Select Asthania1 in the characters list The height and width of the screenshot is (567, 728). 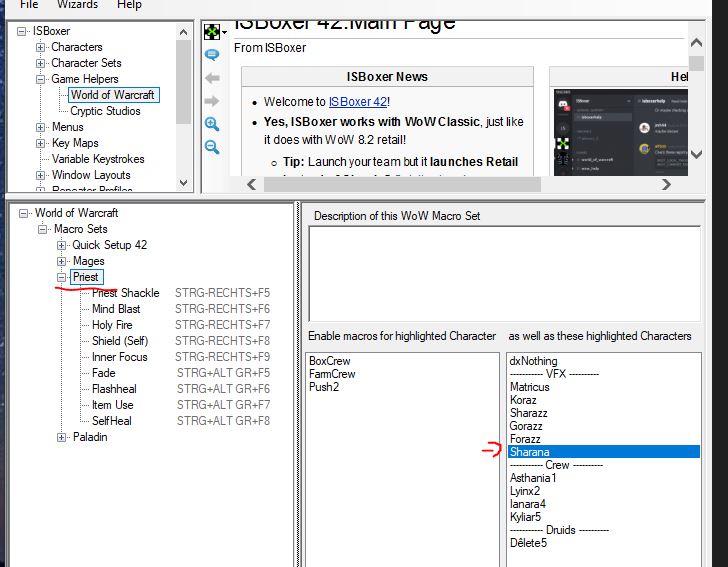[533, 478]
